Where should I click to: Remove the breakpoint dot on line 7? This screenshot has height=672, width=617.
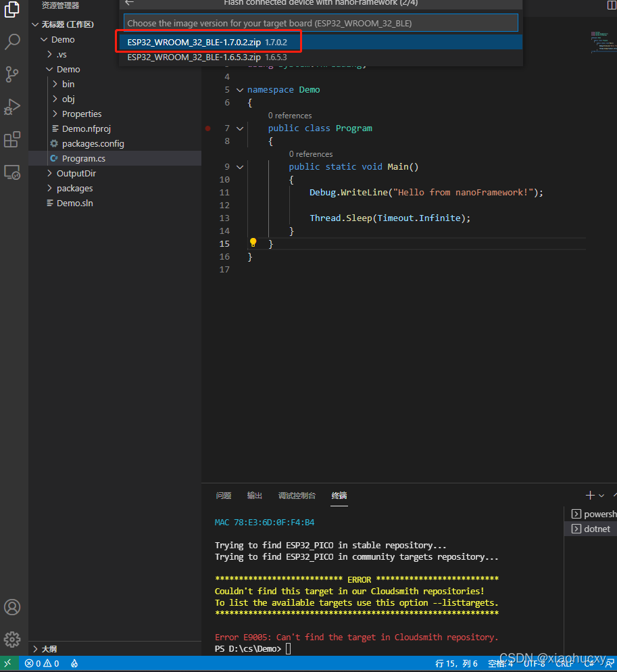pos(208,128)
